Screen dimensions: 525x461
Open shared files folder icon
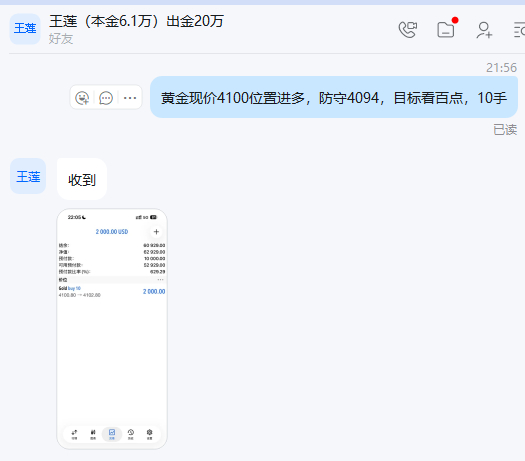click(446, 29)
